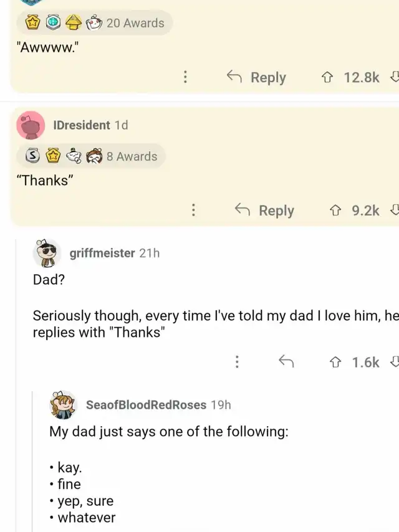399x532 pixels.
Task: Open SeaofBloodRedRoses profile name
Action: coord(146,404)
